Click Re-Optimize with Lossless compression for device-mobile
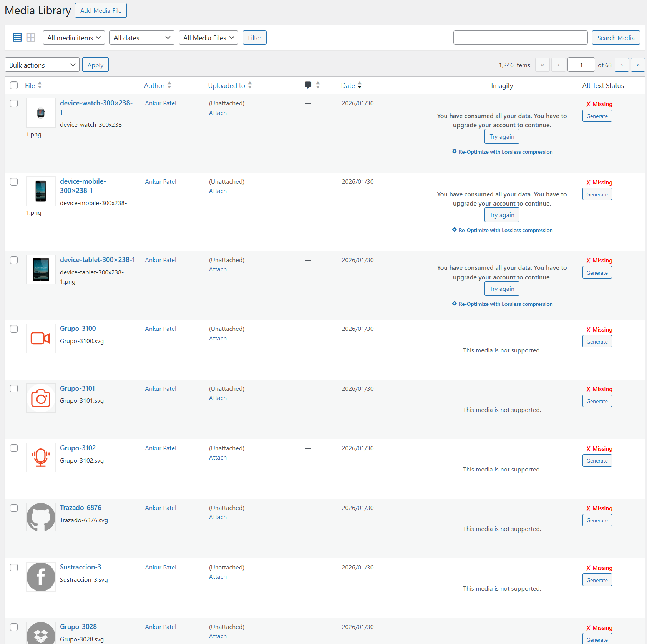Screen dimensions: 647x644 pyautogui.click(x=505, y=230)
